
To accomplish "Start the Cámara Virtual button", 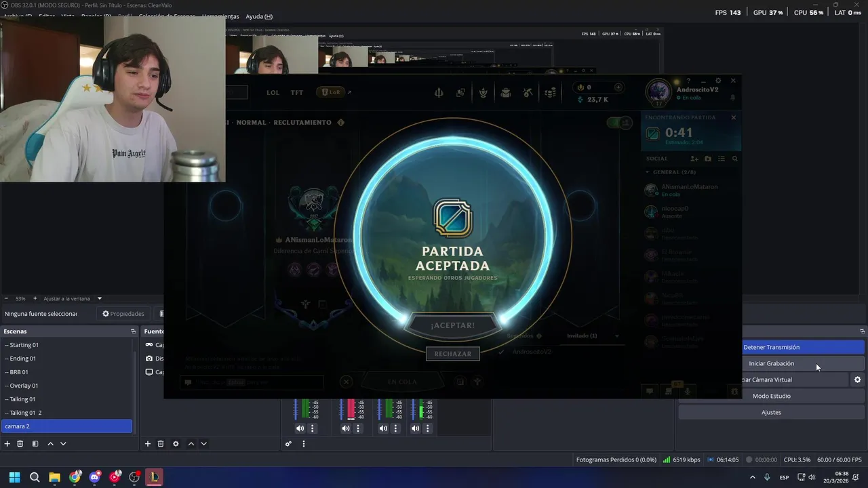I will pos(795,380).
